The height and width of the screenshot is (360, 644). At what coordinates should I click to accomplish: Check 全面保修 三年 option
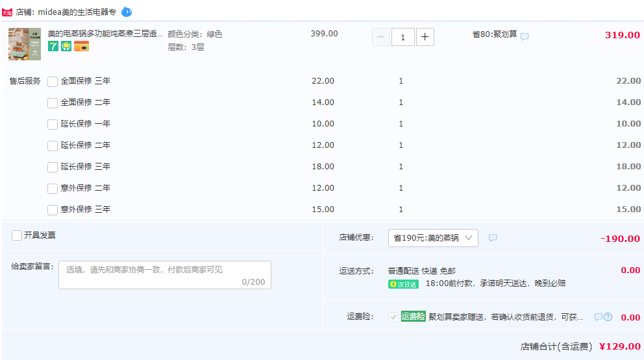point(53,82)
